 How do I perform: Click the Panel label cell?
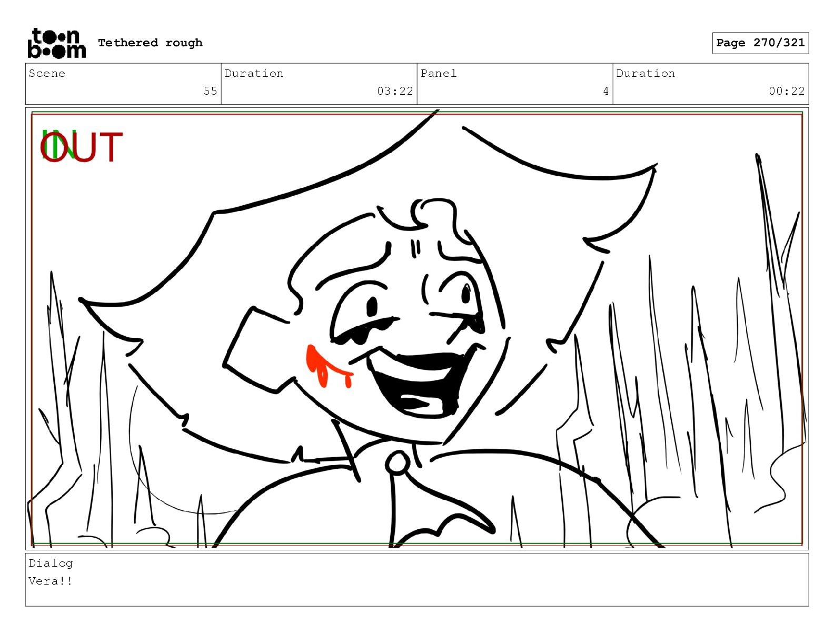point(515,84)
